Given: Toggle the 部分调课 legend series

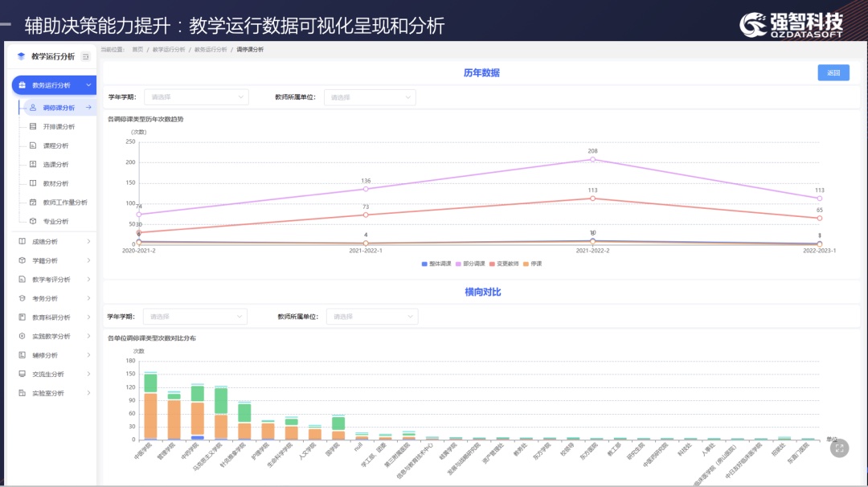Looking at the screenshot, I should (x=470, y=264).
